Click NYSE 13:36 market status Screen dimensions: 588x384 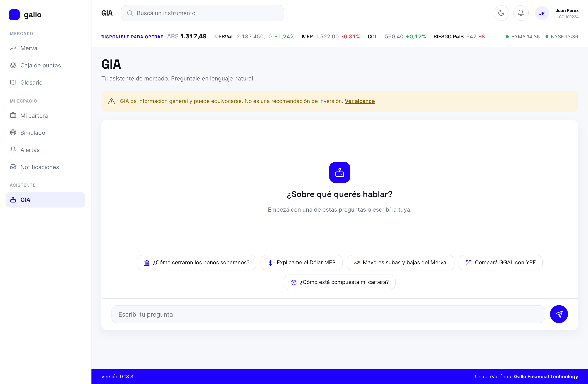tap(562, 37)
